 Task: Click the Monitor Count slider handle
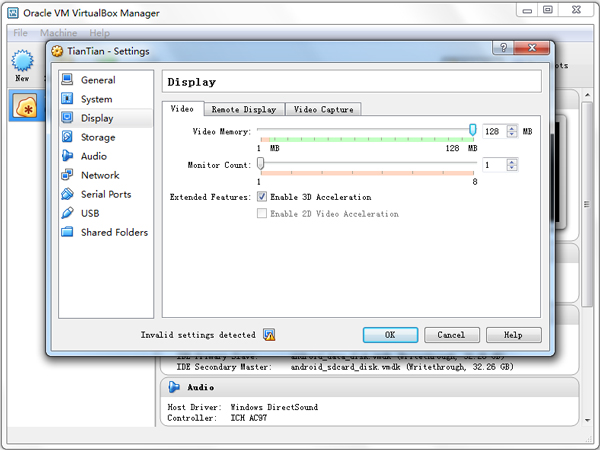261,163
